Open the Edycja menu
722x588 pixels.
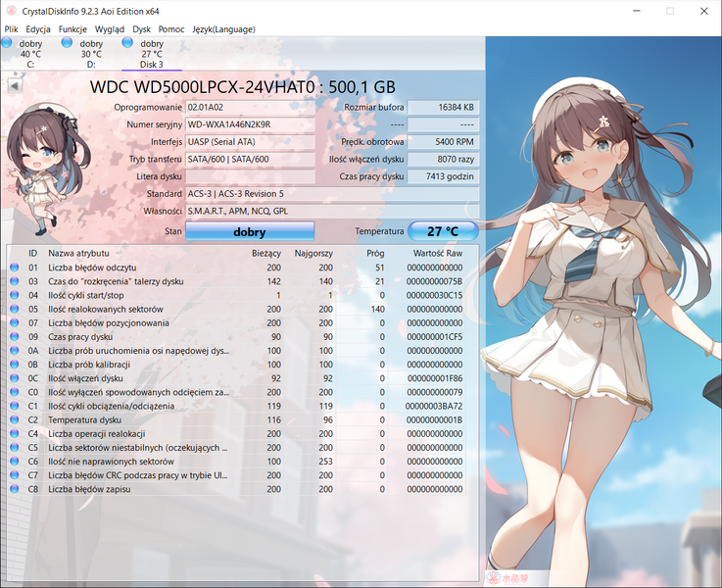click(38, 29)
